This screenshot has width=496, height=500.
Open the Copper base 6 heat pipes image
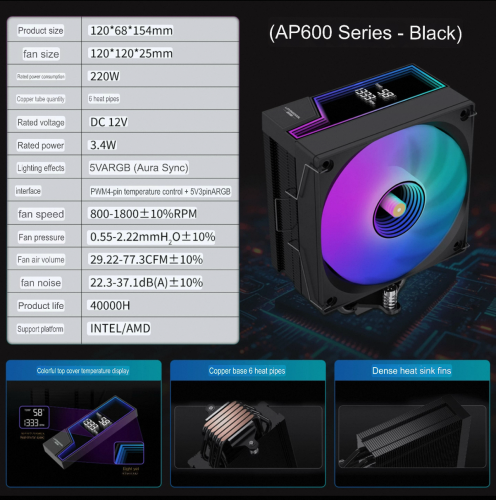pyautogui.click(x=248, y=423)
